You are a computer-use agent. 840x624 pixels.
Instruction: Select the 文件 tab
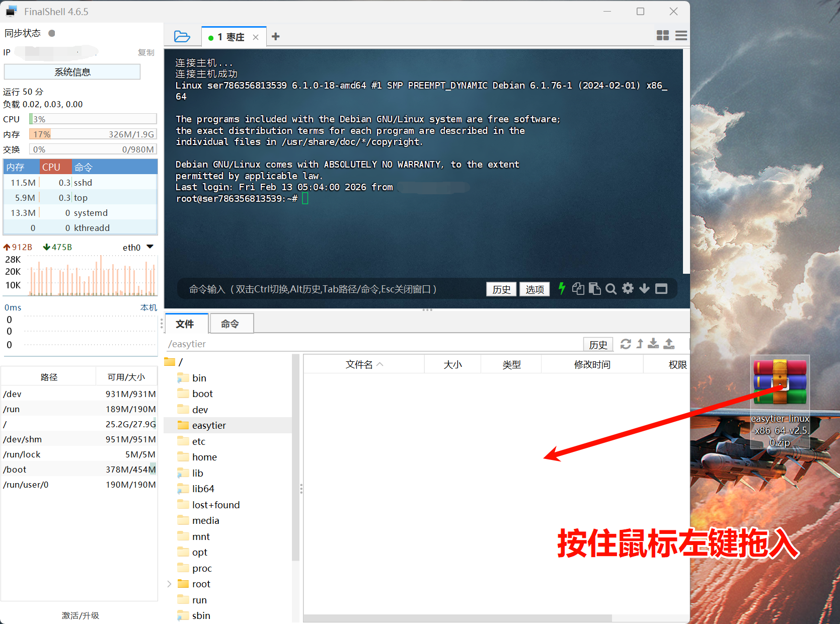tap(185, 324)
